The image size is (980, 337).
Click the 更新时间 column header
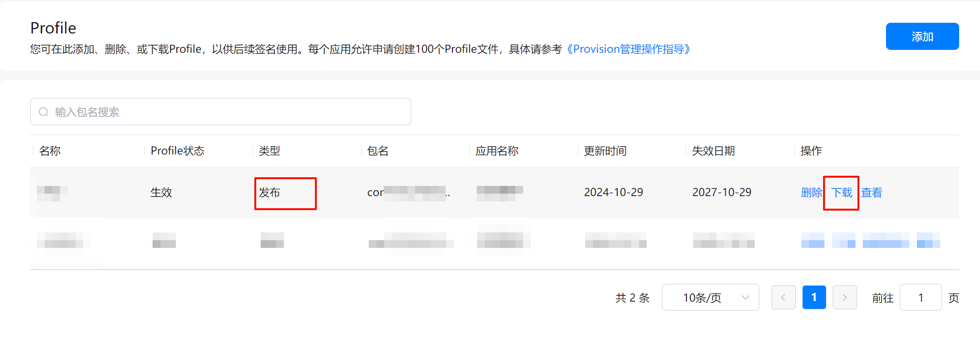(605, 151)
